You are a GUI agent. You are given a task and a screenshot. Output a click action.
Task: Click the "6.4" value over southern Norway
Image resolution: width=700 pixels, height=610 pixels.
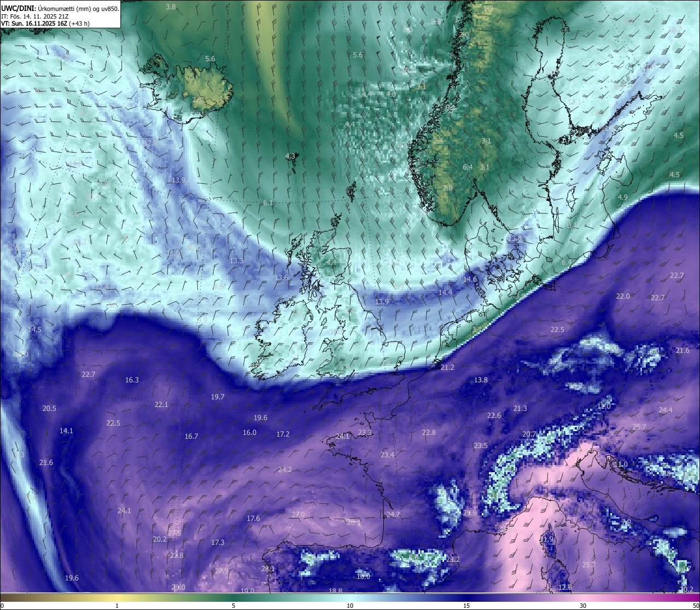(x=468, y=167)
